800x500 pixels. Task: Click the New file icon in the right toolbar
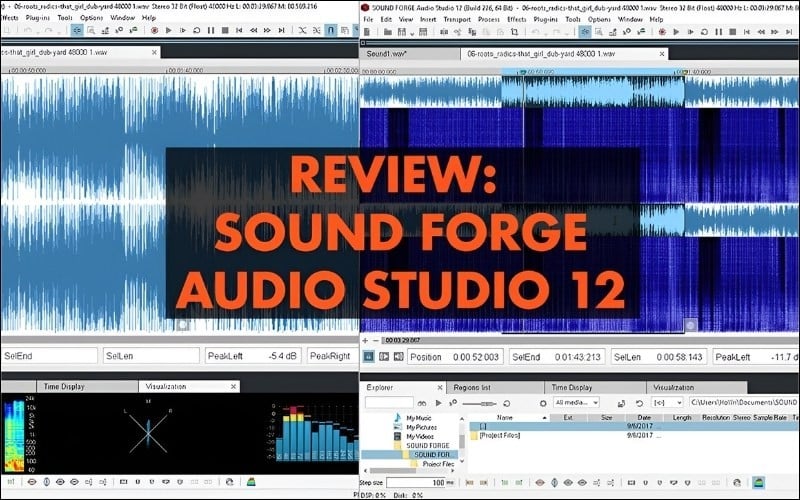[x=367, y=32]
